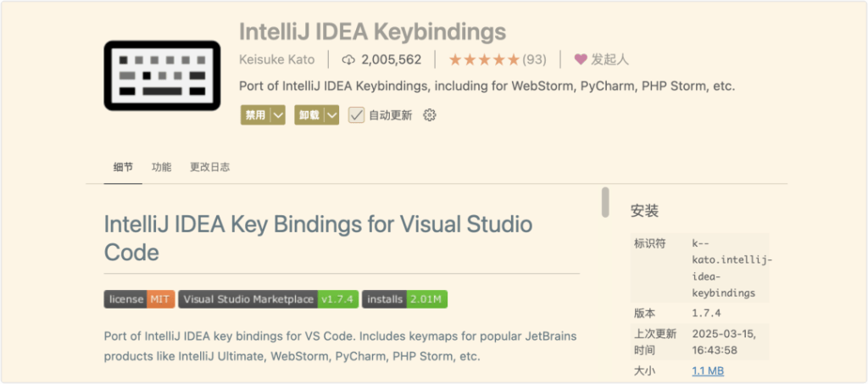Image resolution: width=868 pixels, height=384 pixels.
Task: Open the 更改日志 tab
Action: [x=209, y=167]
